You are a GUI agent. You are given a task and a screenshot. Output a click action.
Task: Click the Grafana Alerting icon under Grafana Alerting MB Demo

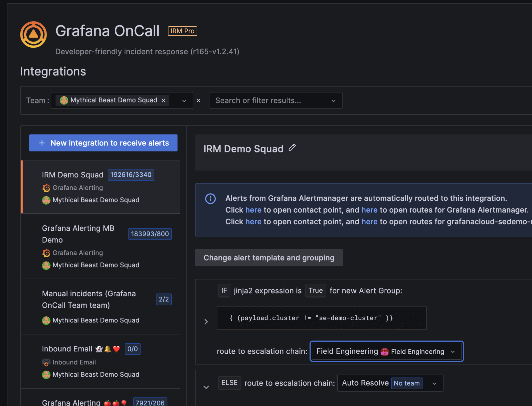point(46,253)
